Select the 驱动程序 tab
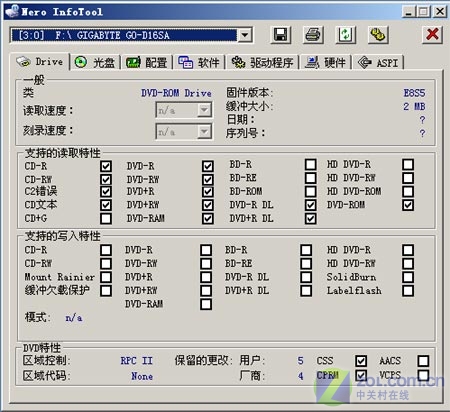This screenshot has width=450, height=412. tap(263, 62)
